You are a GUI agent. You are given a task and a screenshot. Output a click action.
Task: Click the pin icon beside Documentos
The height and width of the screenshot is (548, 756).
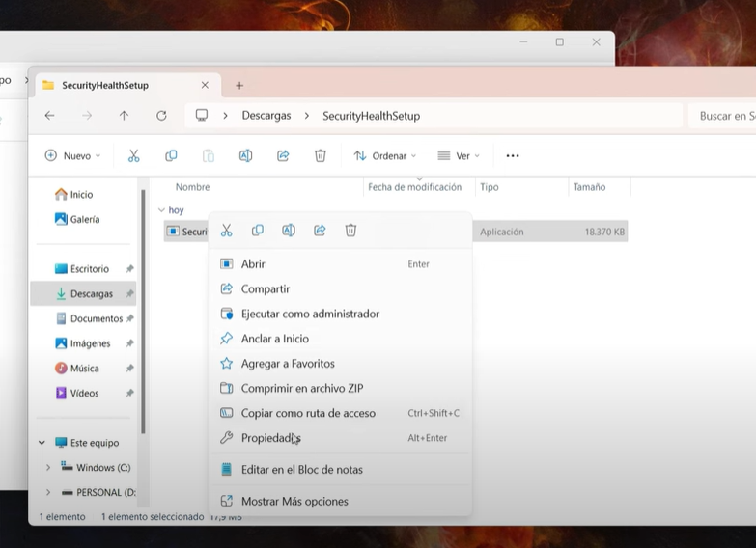coord(129,318)
